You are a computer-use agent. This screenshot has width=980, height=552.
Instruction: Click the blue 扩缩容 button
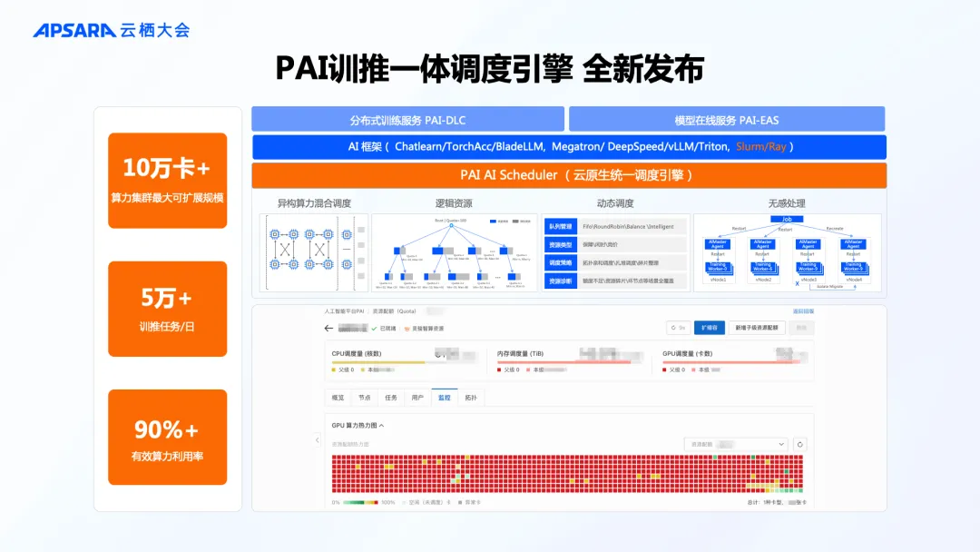point(710,328)
